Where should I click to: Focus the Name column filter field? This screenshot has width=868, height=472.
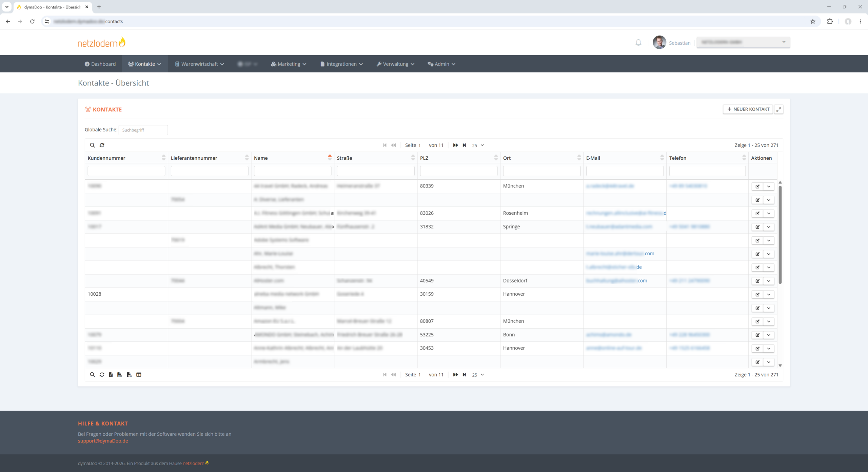tap(292, 171)
